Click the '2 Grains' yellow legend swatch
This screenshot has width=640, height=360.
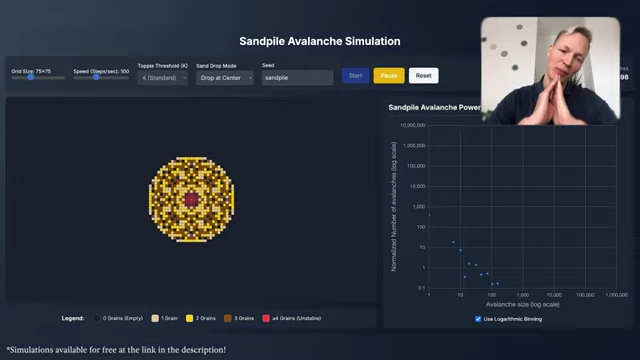(x=189, y=318)
